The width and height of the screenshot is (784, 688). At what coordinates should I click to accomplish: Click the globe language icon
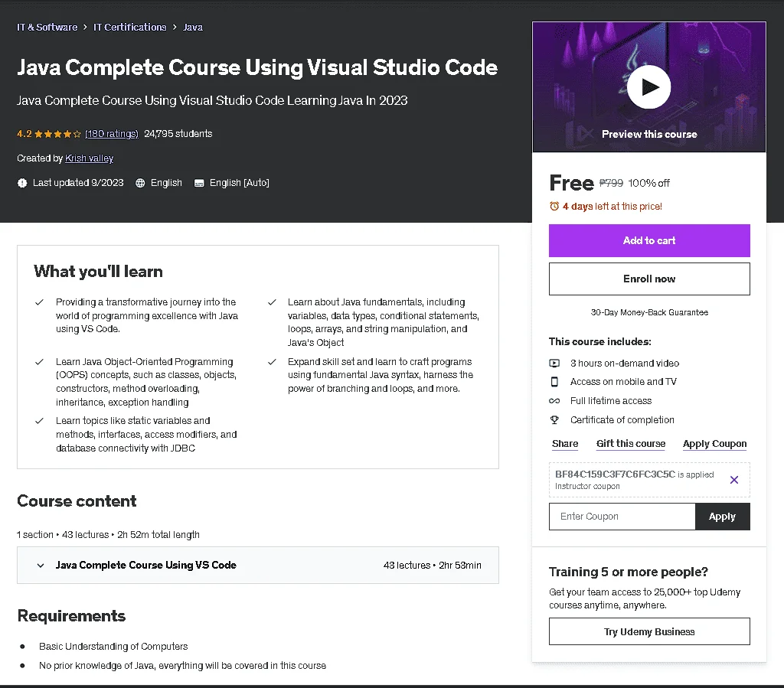pyautogui.click(x=141, y=183)
